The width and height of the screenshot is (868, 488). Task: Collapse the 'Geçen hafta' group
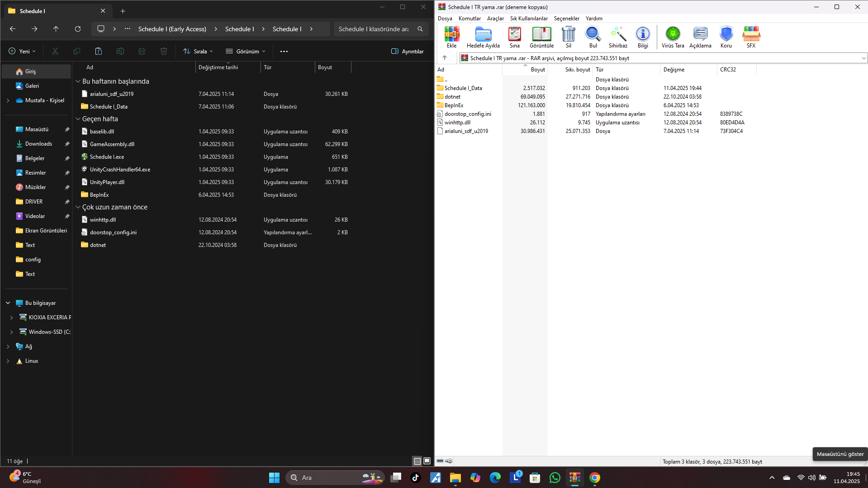tap(78, 119)
